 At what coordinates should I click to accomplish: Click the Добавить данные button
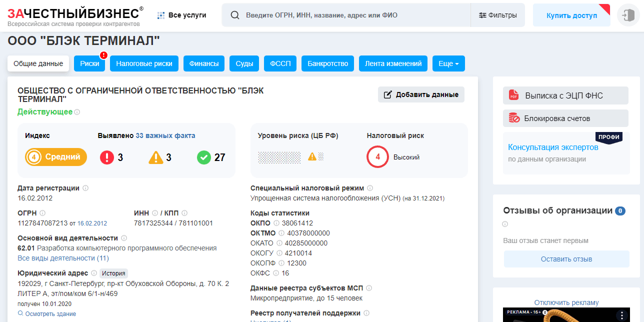[x=421, y=94]
